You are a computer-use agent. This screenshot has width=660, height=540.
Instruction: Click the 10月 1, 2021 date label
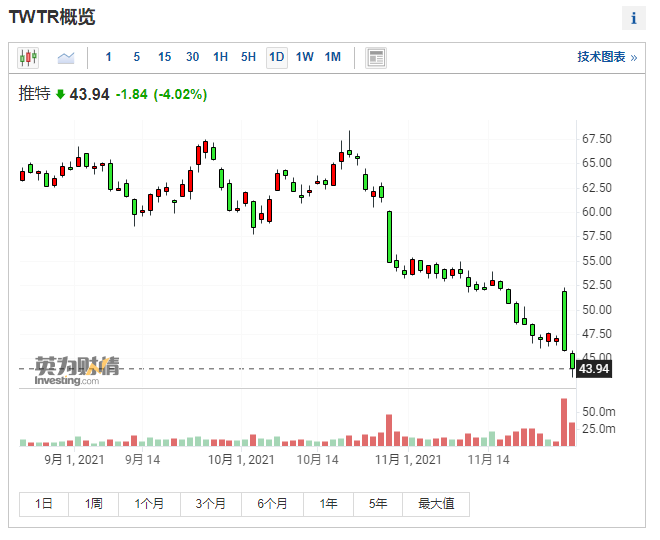[x=241, y=459]
